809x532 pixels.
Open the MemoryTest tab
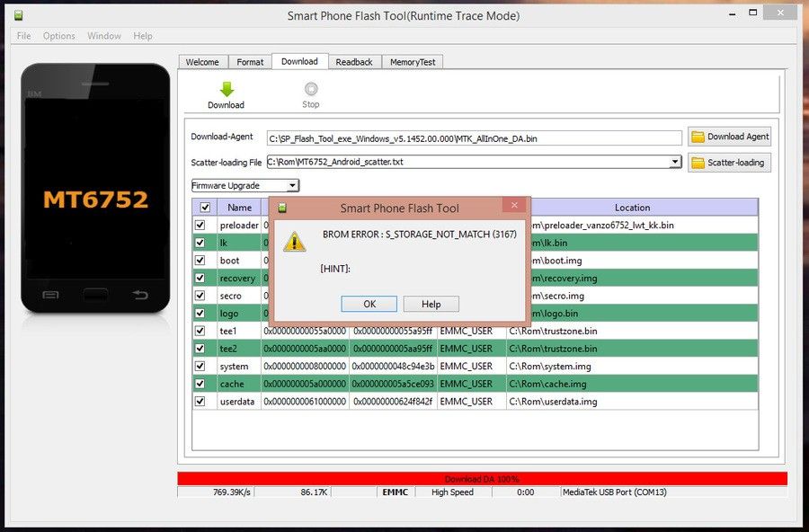(x=413, y=62)
